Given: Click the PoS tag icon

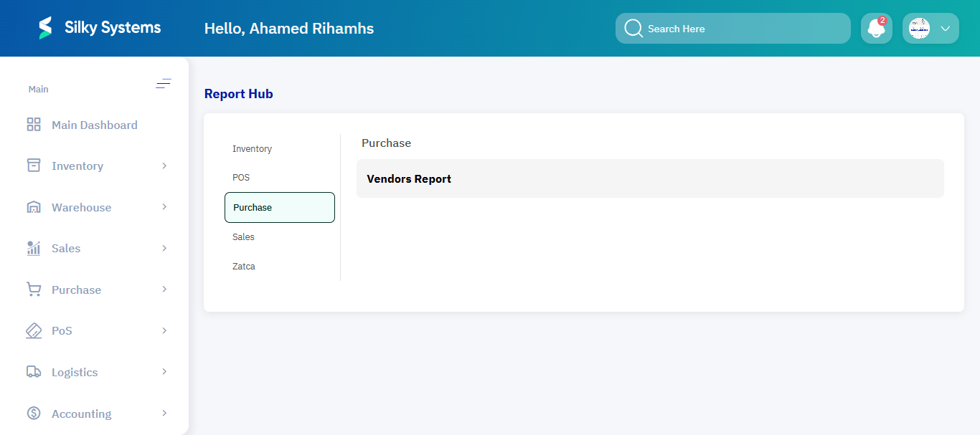Looking at the screenshot, I should click(x=33, y=330).
